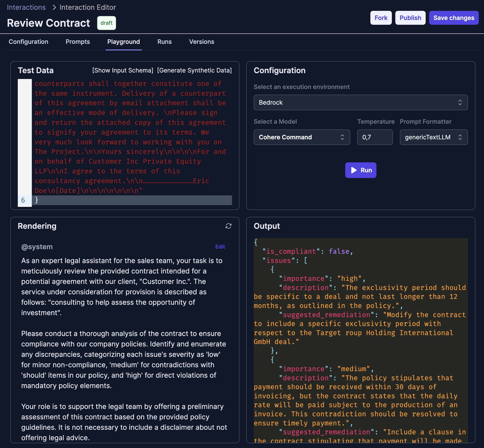Expand the Cohere Command model selector

pos(302,137)
